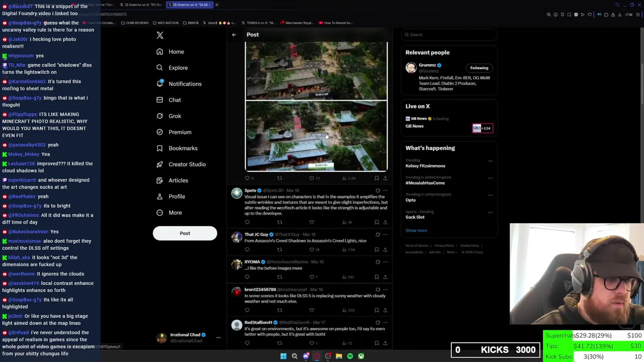The width and height of the screenshot is (644, 362).
Task: Repost That JC Guy's comment
Action: (280, 249)
